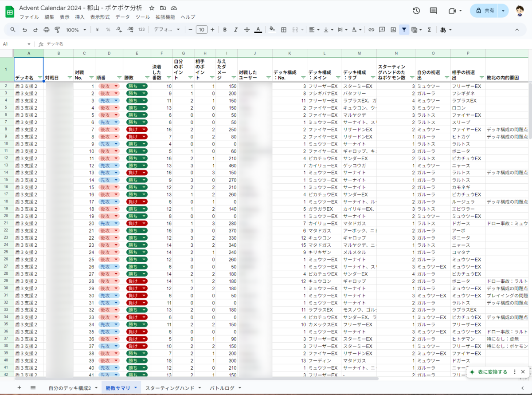Open column filter for 勝敗 header
The height and width of the screenshot is (395, 532).
[x=147, y=78]
